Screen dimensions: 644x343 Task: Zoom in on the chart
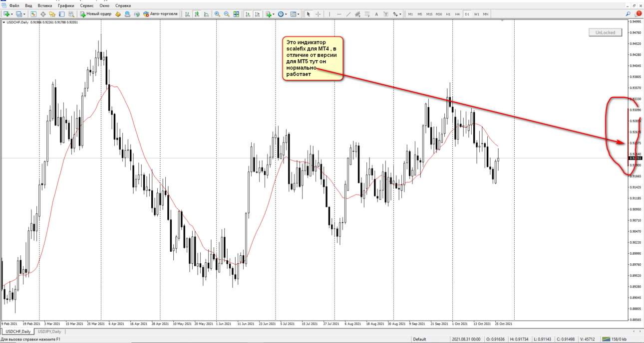pyautogui.click(x=217, y=14)
